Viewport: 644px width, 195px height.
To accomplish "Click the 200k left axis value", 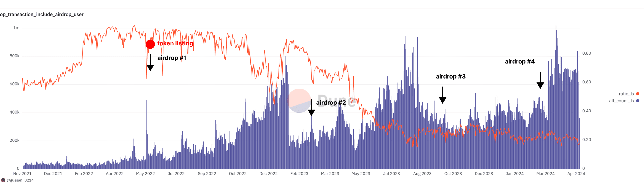I will [14, 141].
